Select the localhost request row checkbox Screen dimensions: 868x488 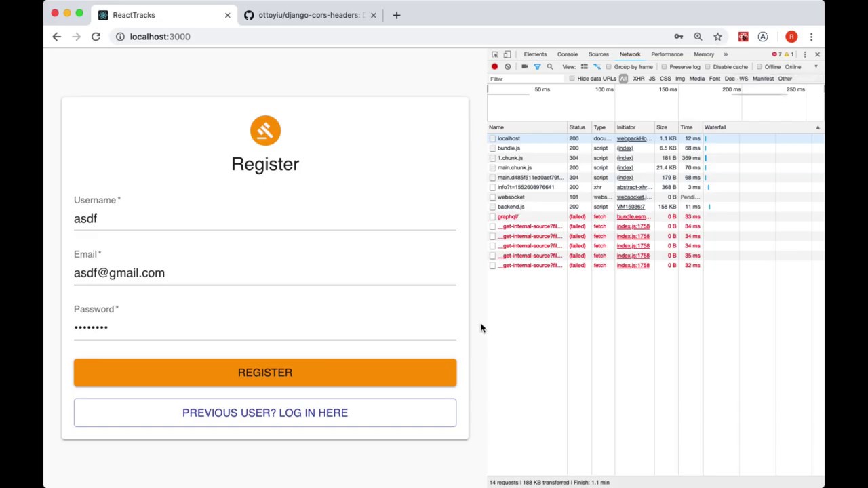click(493, 138)
